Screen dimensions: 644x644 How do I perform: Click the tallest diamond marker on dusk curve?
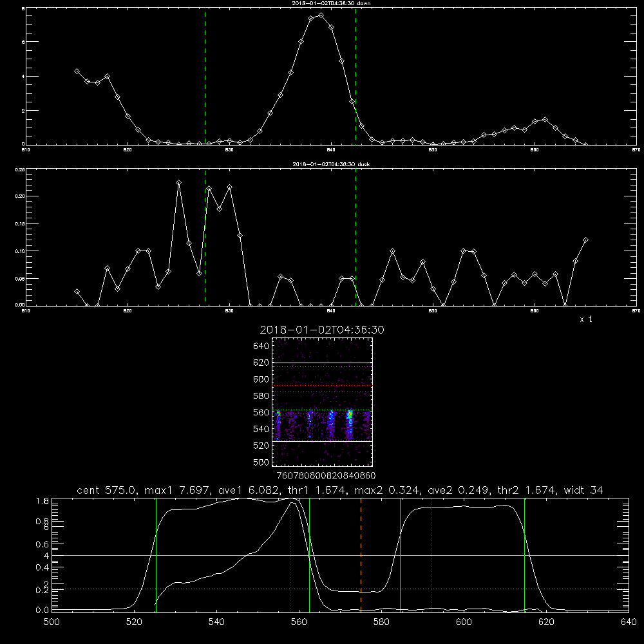(178, 182)
